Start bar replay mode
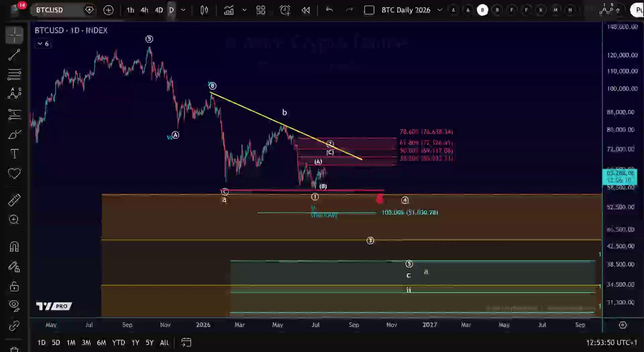This screenshot has height=352, width=644. tap(306, 10)
